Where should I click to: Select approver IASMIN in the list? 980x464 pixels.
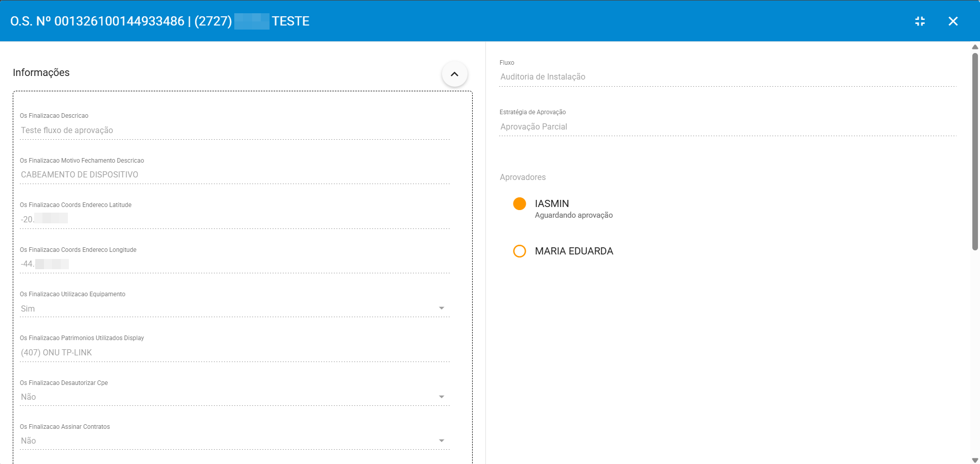552,203
